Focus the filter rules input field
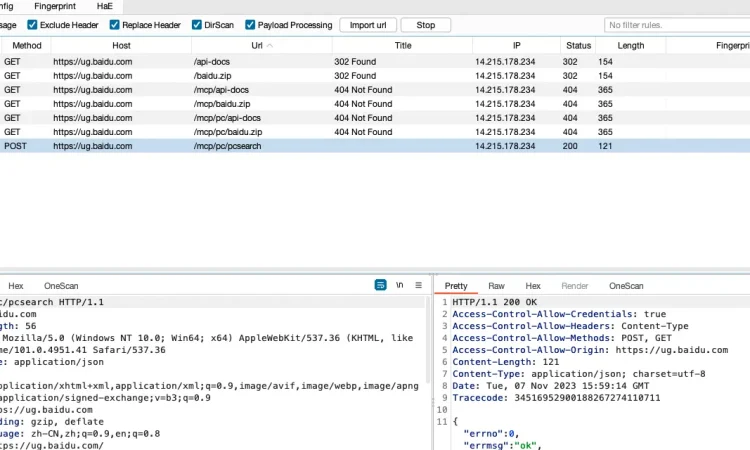 (x=677, y=25)
